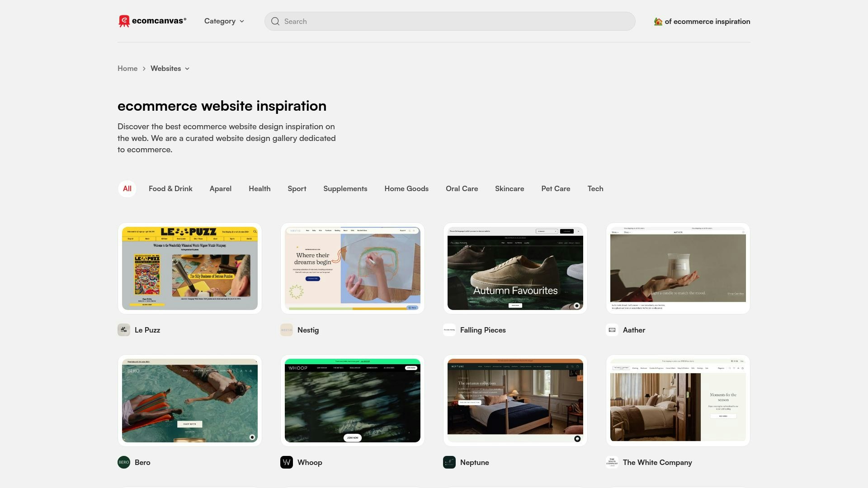Click the Falling Pieces brand favicon
Image resolution: width=868 pixels, height=488 pixels.
449,330
